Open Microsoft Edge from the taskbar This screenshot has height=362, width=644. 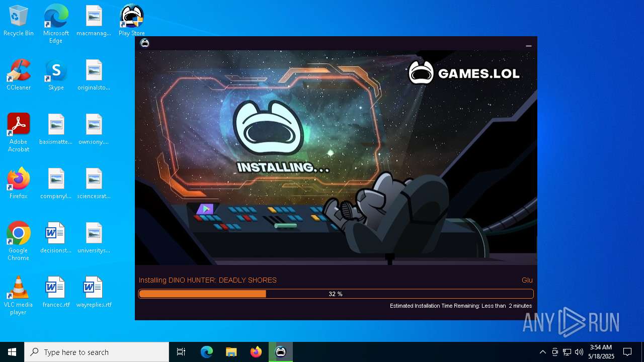(206, 352)
